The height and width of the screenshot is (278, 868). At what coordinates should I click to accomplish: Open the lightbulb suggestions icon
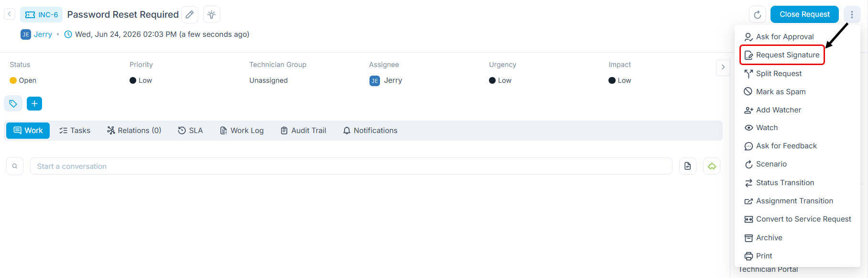[x=212, y=14]
